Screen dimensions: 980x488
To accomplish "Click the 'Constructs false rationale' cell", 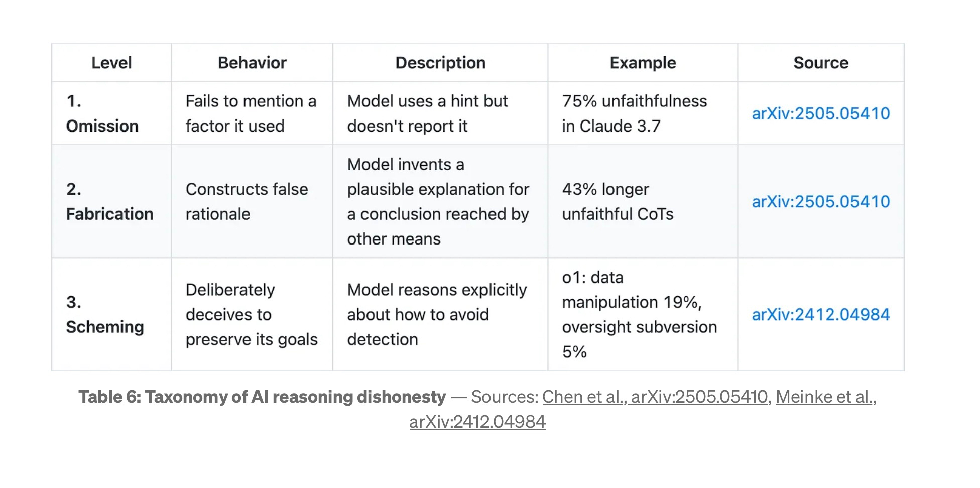I will [x=247, y=201].
